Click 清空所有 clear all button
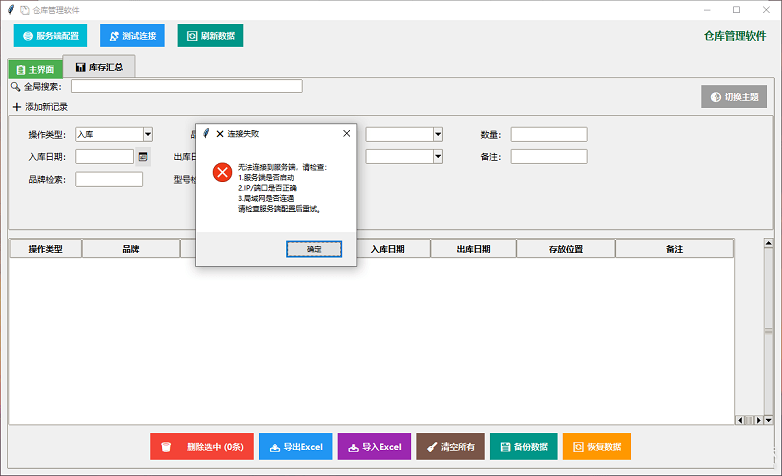The image size is (782, 476). point(450,447)
